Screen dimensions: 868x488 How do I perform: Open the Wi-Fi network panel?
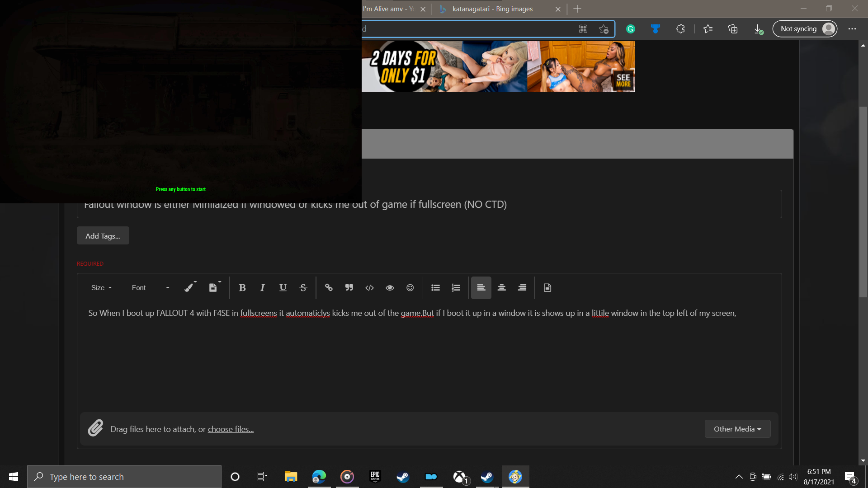780,477
